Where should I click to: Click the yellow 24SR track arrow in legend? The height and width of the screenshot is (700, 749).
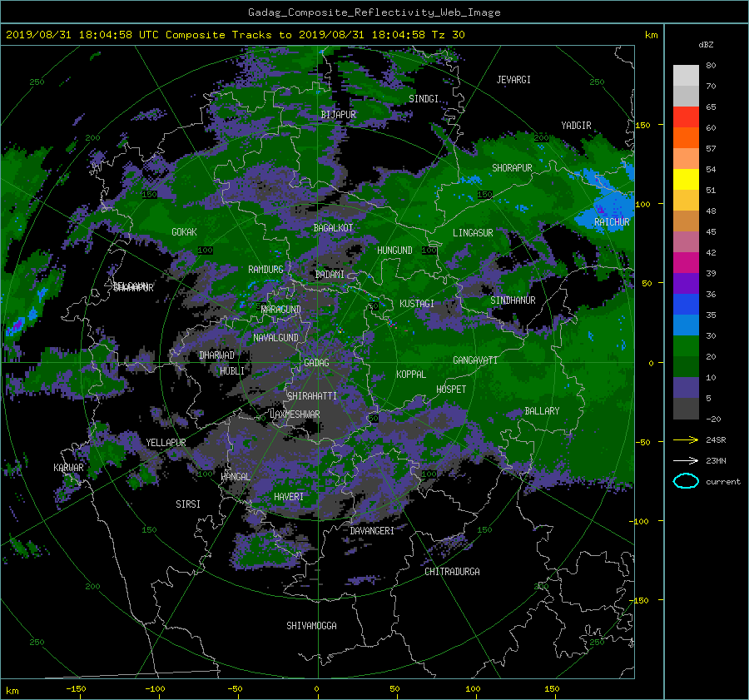click(x=686, y=439)
